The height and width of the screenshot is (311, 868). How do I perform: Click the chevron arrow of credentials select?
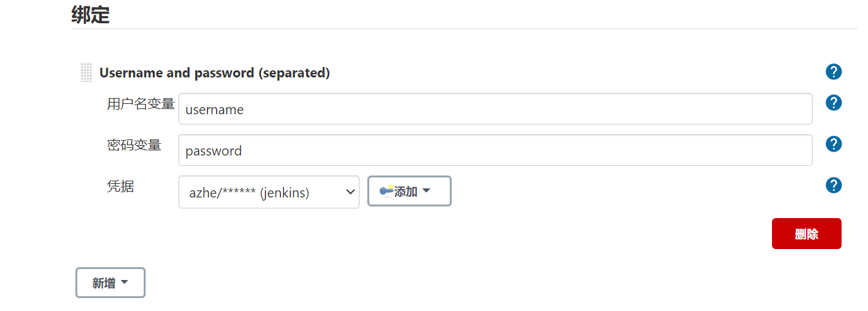[350, 192]
